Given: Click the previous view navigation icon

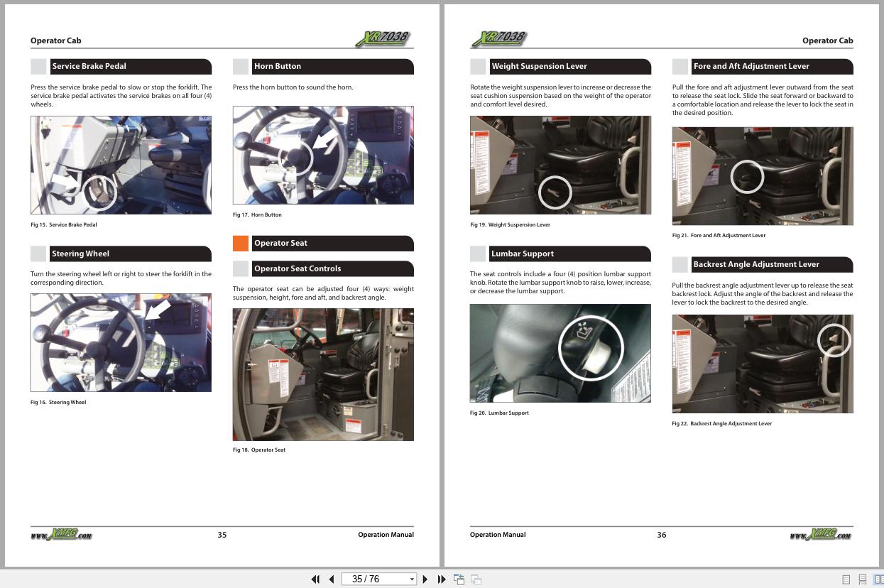Looking at the screenshot, I should click(459, 579).
